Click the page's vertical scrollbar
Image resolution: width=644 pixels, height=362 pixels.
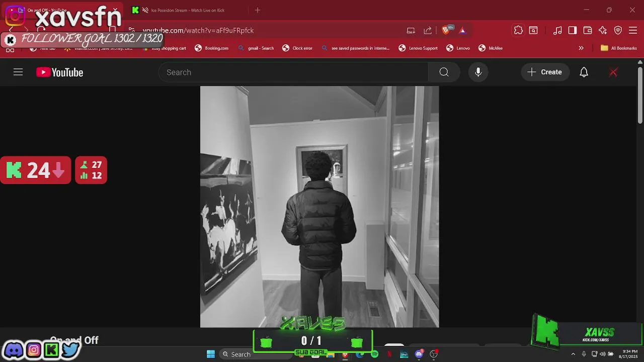(x=640, y=96)
